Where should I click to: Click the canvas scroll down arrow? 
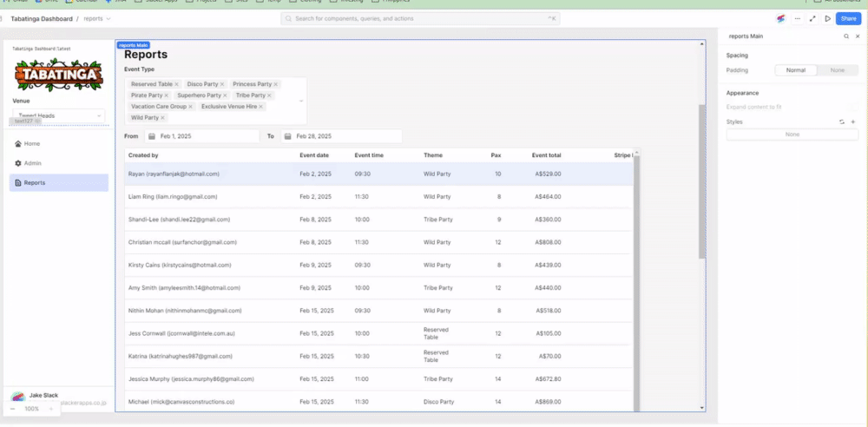[702, 408]
